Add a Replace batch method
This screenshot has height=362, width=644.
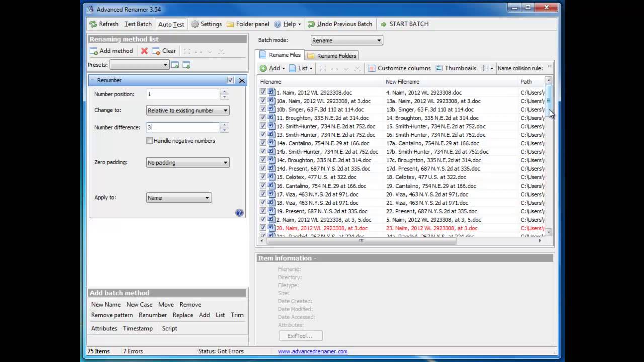click(183, 315)
